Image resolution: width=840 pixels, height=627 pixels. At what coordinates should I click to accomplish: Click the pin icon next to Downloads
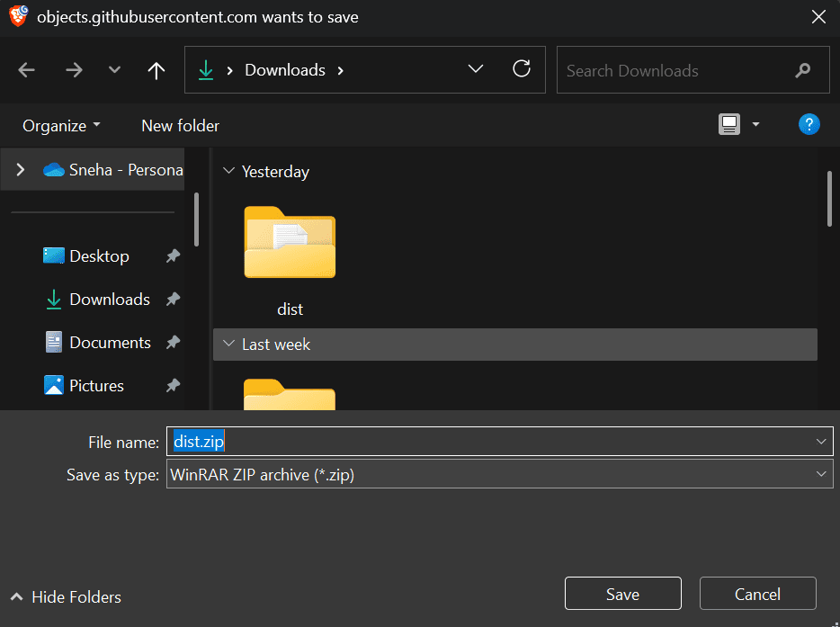[x=173, y=299]
